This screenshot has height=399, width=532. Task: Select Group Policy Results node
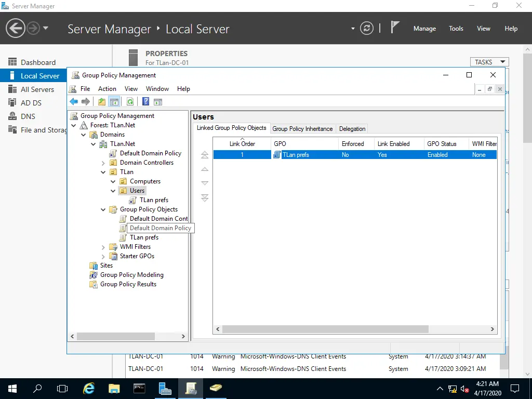coord(128,284)
